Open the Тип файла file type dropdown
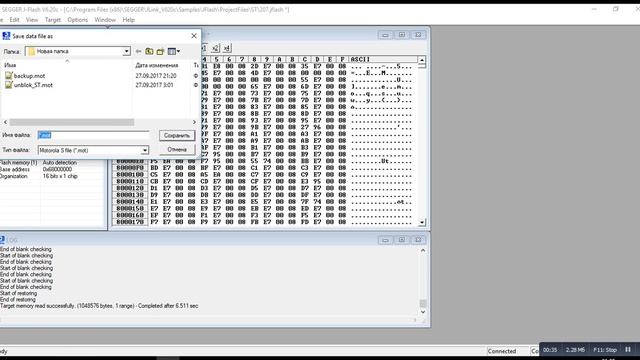Viewport: 640px width, 360px height. 144,150
